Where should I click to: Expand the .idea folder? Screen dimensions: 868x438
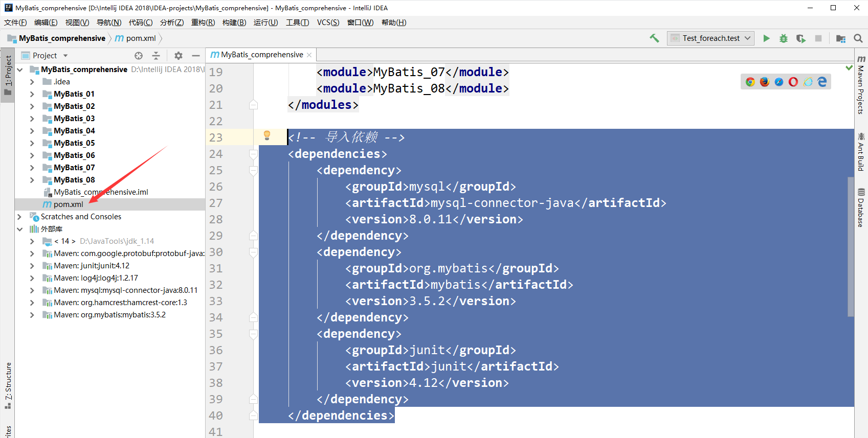[x=32, y=82]
